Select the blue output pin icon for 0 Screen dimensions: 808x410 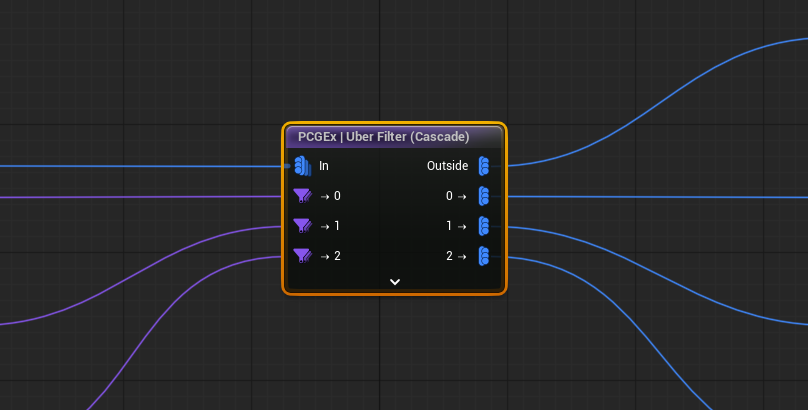tap(484, 196)
